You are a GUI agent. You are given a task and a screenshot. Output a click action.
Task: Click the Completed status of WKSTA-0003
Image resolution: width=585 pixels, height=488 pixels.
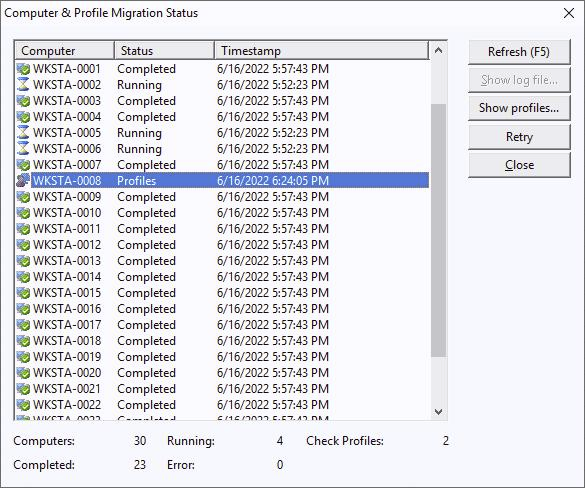(146, 101)
